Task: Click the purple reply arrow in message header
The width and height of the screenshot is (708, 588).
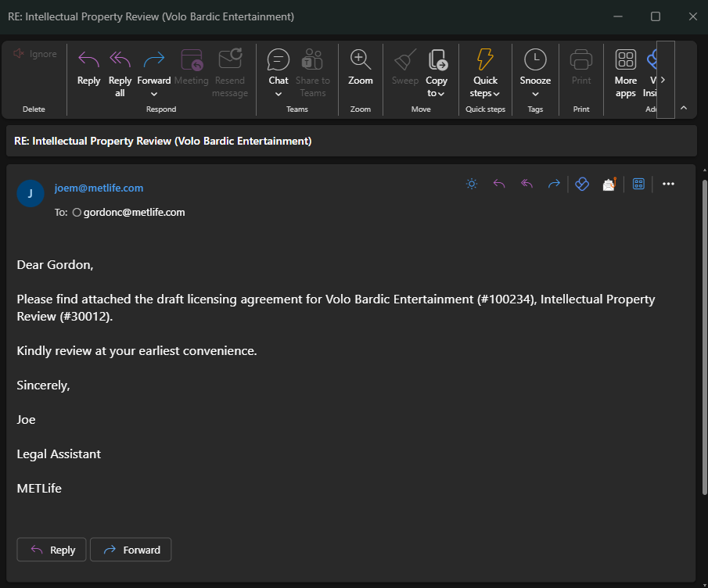Action: point(499,184)
